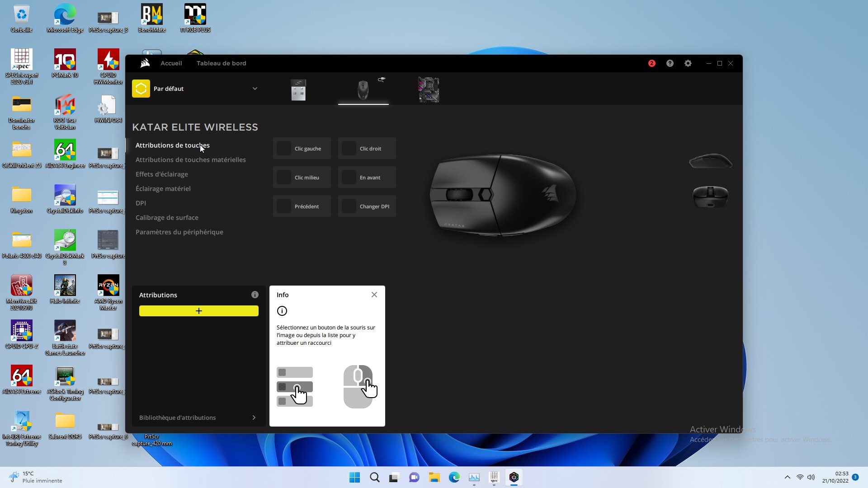This screenshot has height=488, width=868.
Task: Open BenchMate desktop shortcut
Action: [x=151, y=19]
